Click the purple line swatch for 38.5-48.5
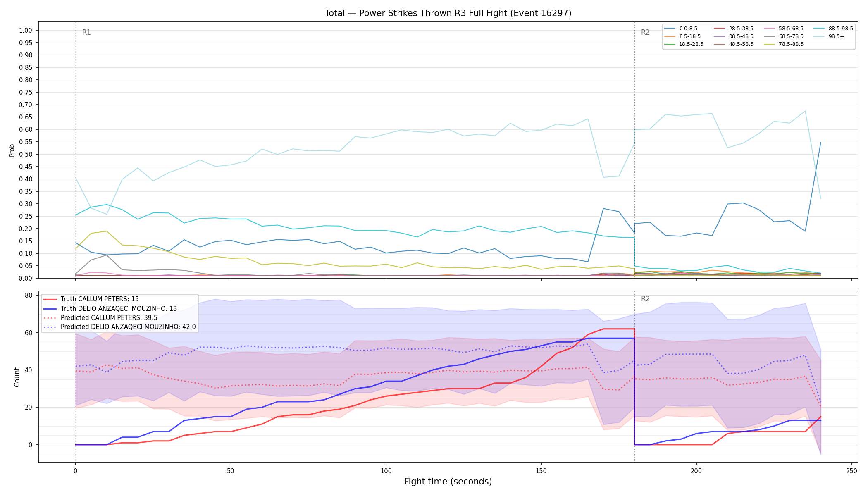 (x=720, y=36)
